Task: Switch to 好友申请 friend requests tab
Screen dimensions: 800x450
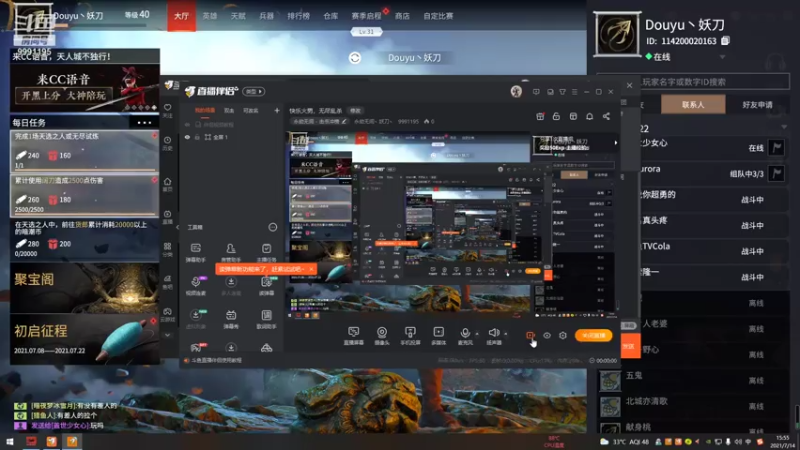Action: (x=757, y=105)
